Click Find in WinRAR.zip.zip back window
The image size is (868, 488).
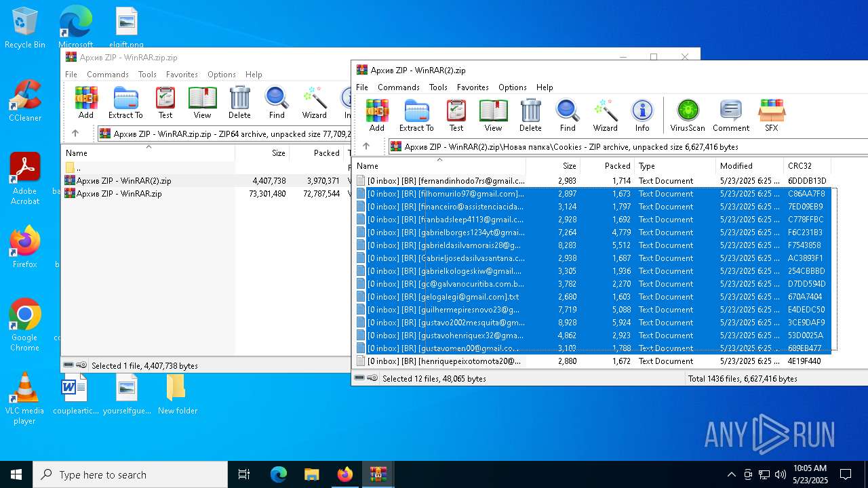click(277, 102)
